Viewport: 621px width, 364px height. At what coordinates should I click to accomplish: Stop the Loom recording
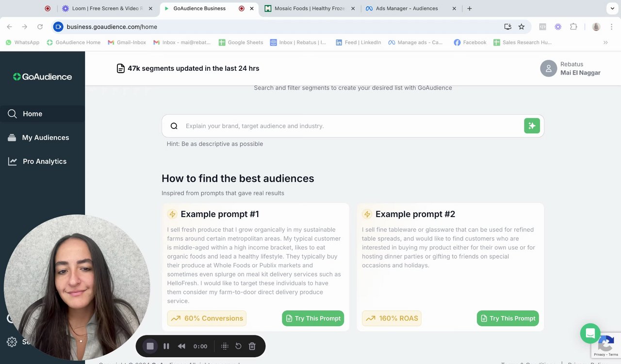150,346
